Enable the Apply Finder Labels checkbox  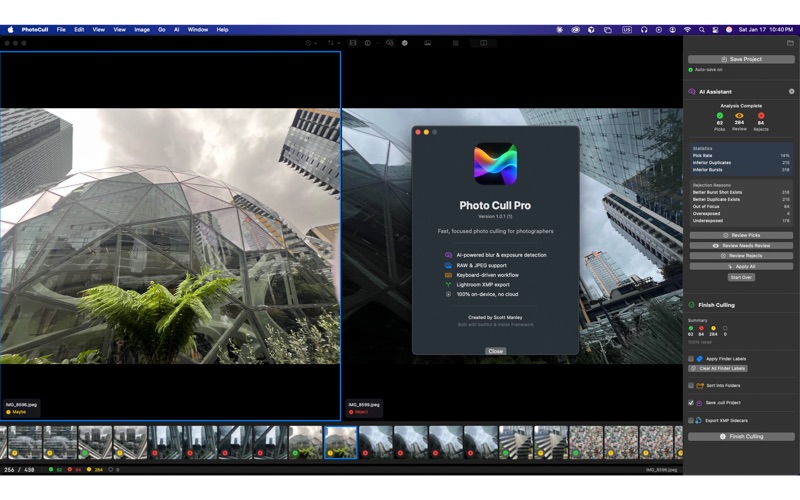(x=691, y=359)
